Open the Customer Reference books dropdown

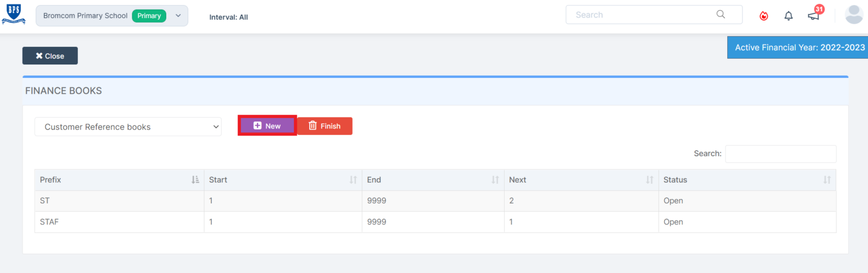click(128, 127)
